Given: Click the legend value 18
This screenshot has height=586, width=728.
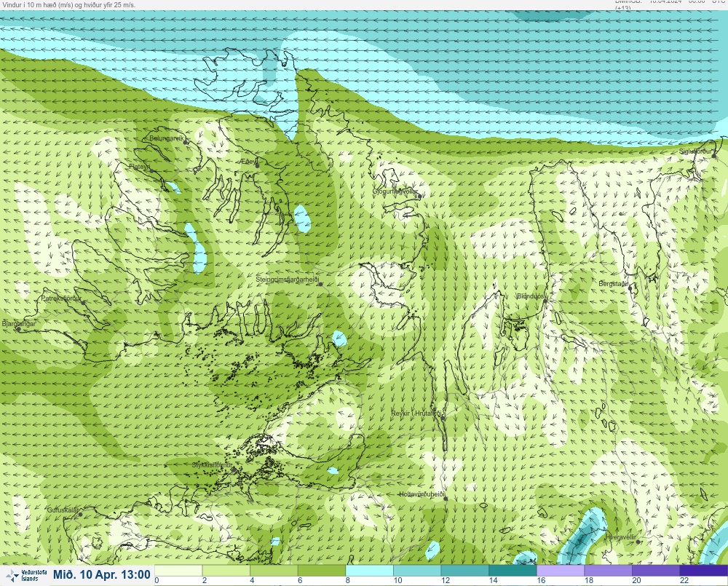Looking at the screenshot, I should (589, 580).
